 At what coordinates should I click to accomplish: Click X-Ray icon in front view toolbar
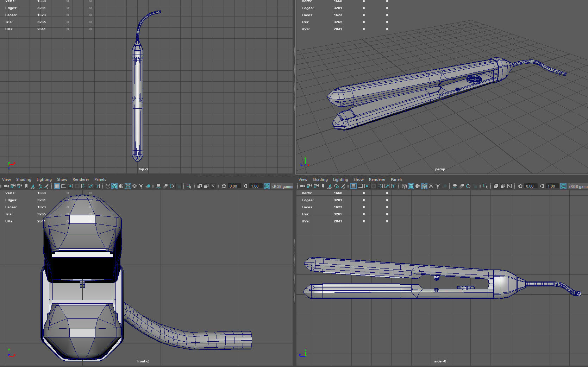click(x=200, y=186)
